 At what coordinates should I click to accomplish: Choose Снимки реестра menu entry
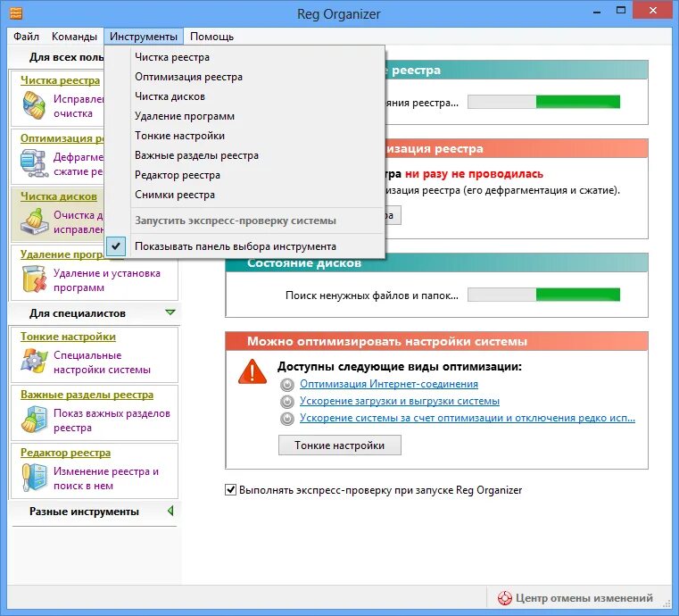click(244, 195)
